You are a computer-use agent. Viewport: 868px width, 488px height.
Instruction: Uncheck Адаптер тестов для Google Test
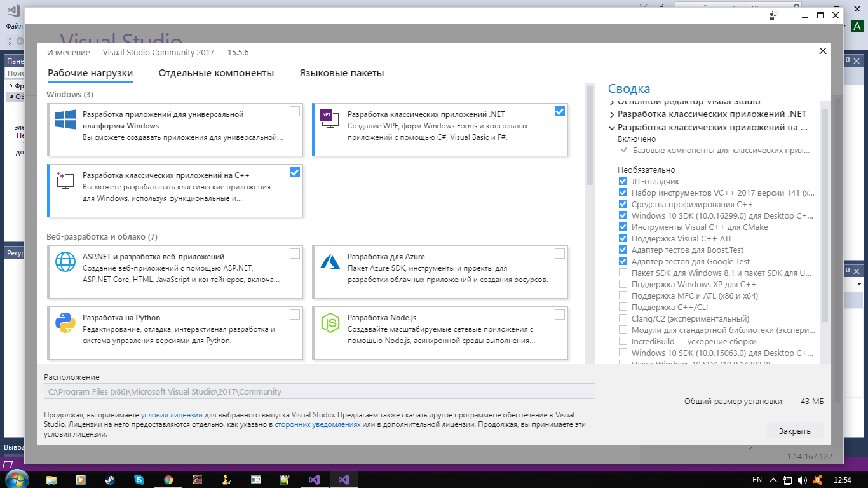[x=623, y=262]
